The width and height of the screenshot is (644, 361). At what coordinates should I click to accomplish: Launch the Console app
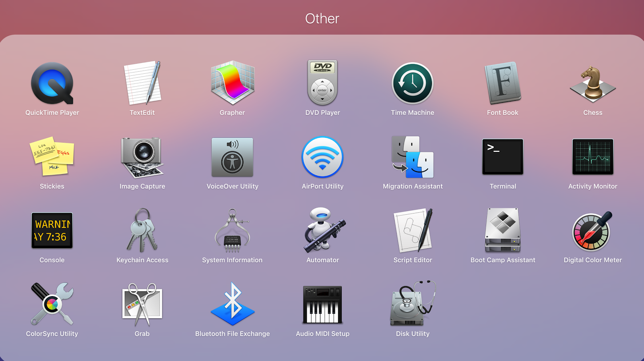52,230
